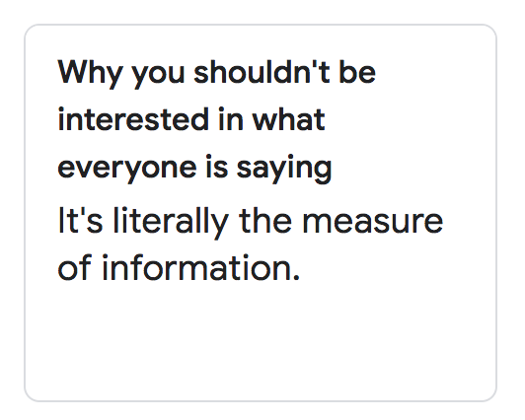Click the word "It's" starting the description
Image resolution: width=525 pixels, height=420 pixels.
80,220
